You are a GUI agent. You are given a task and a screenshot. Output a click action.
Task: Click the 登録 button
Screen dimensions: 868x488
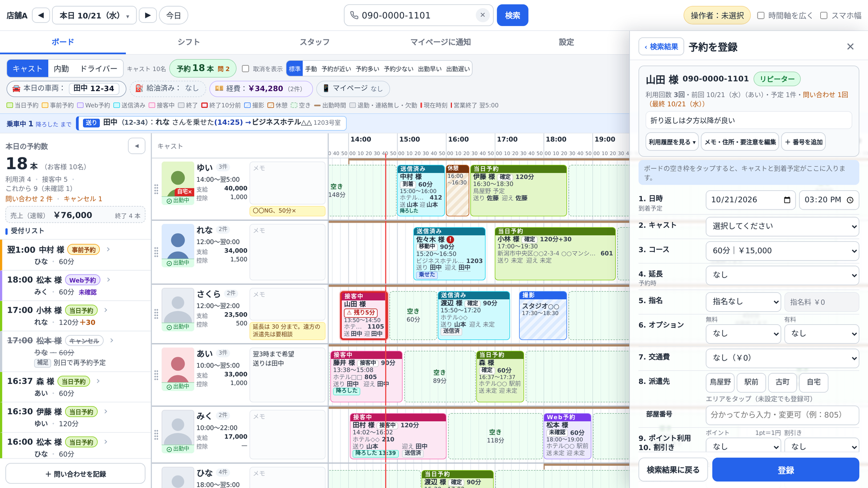(x=786, y=470)
